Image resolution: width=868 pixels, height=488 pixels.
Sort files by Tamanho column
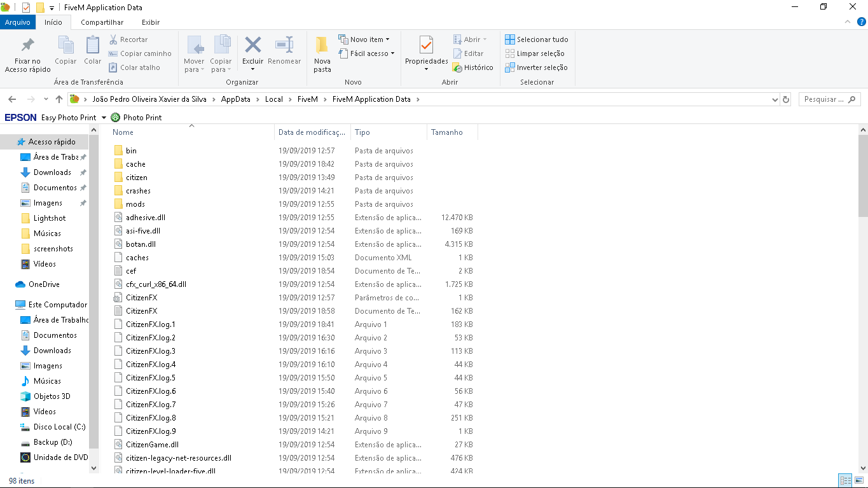(452, 132)
